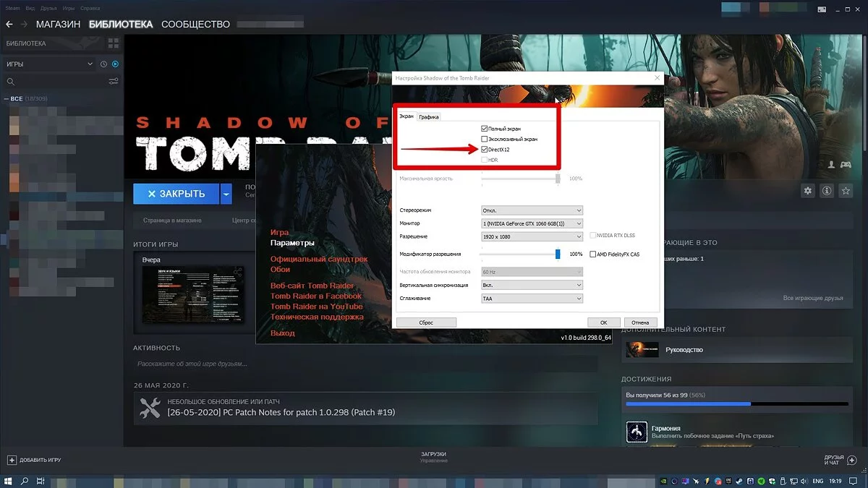This screenshot has width=868, height=488.
Task: Open Task View on taskbar
Action: coord(41,481)
